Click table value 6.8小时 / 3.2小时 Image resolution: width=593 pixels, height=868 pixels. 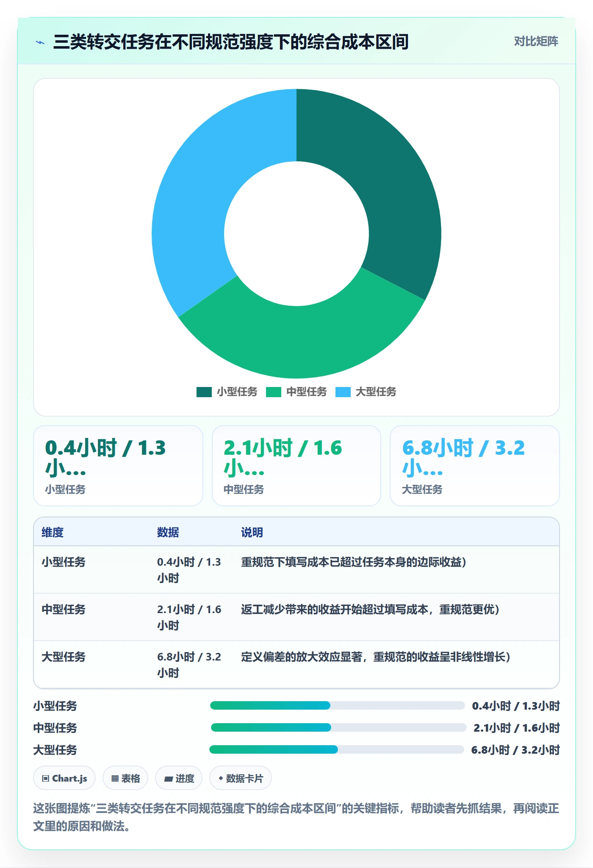[189, 665]
